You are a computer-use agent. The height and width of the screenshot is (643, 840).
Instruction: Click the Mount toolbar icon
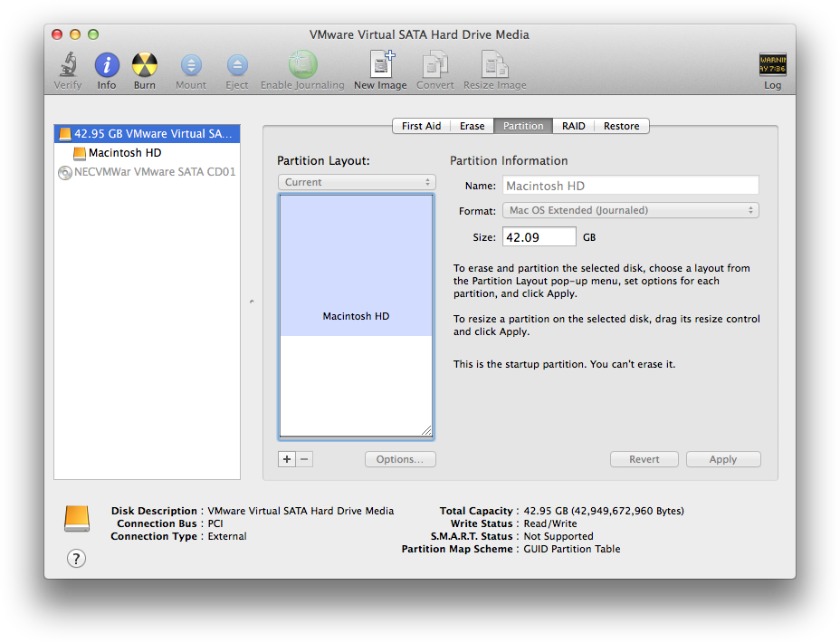[x=191, y=65]
